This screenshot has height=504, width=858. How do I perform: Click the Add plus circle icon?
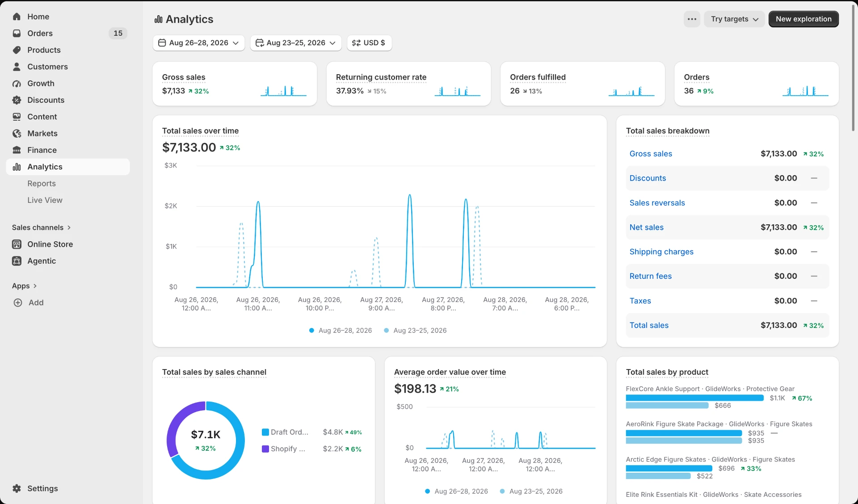pos(18,302)
